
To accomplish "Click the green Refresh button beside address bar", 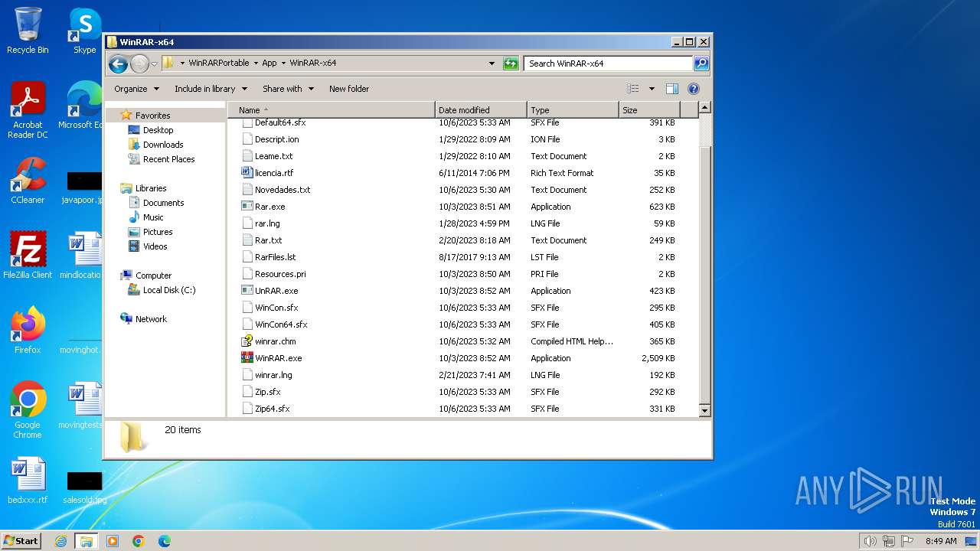I will pos(511,64).
